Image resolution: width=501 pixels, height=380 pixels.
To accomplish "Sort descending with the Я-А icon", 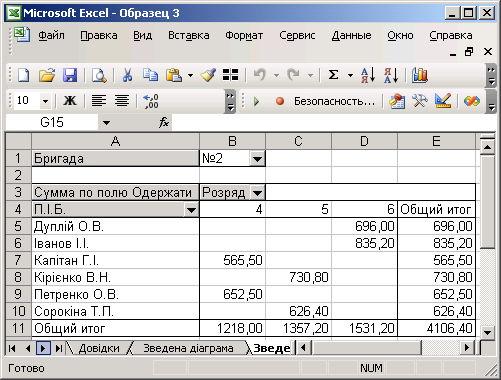I will pos(391,75).
